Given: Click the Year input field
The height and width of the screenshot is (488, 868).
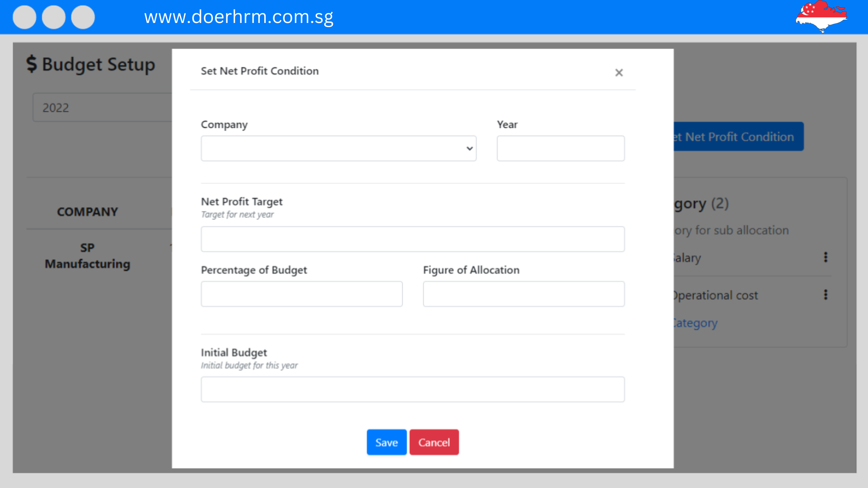Looking at the screenshot, I should [560, 148].
